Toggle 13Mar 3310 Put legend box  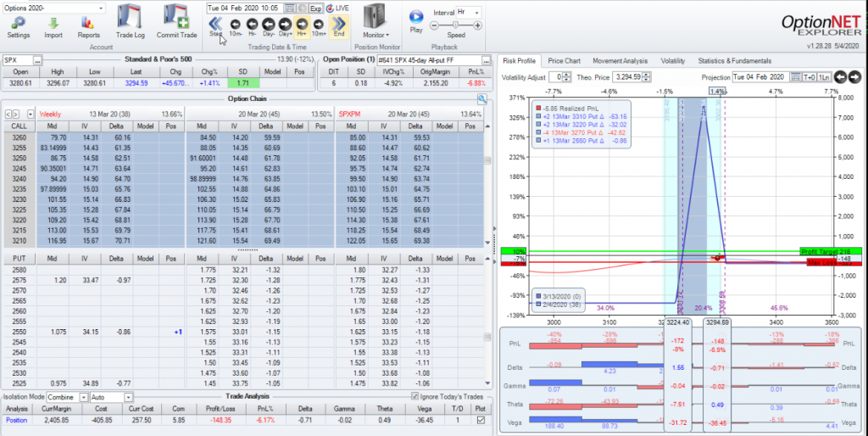(538, 117)
